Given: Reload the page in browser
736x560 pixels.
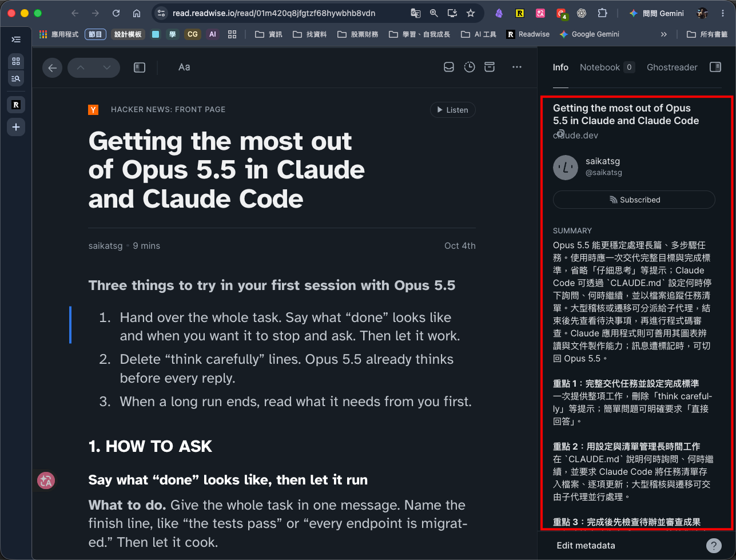Looking at the screenshot, I should [116, 13].
